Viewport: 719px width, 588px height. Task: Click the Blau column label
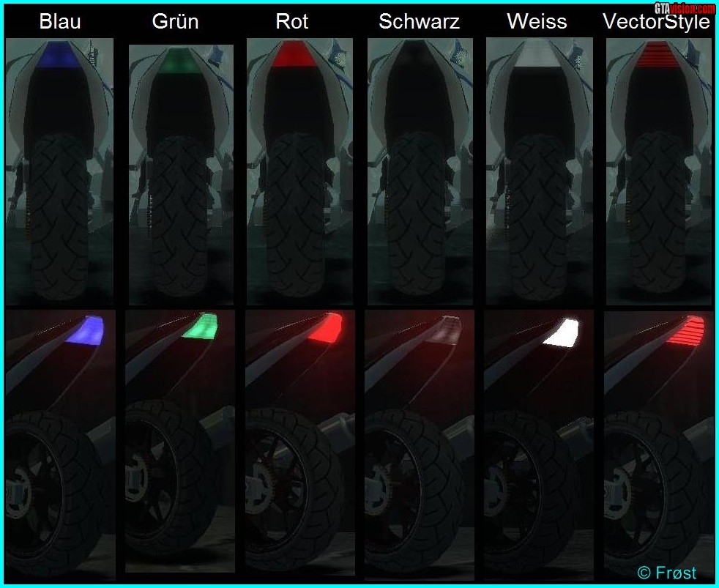click(x=60, y=21)
